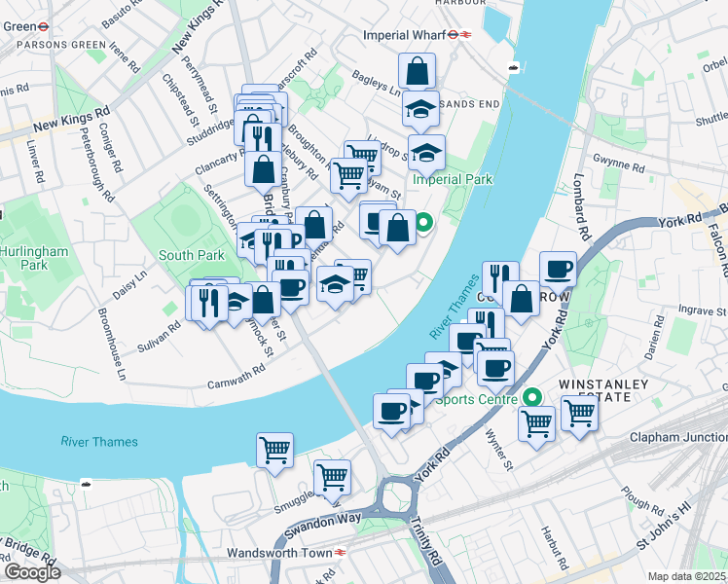Click the shopping bag marker near Clancarty Rd
728x584 pixels.
(263, 169)
